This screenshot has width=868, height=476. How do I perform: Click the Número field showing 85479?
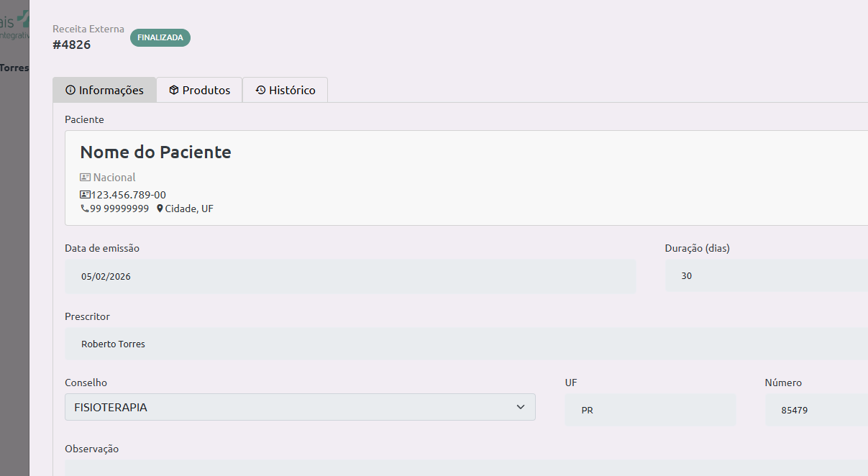pyautogui.click(x=816, y=410)
